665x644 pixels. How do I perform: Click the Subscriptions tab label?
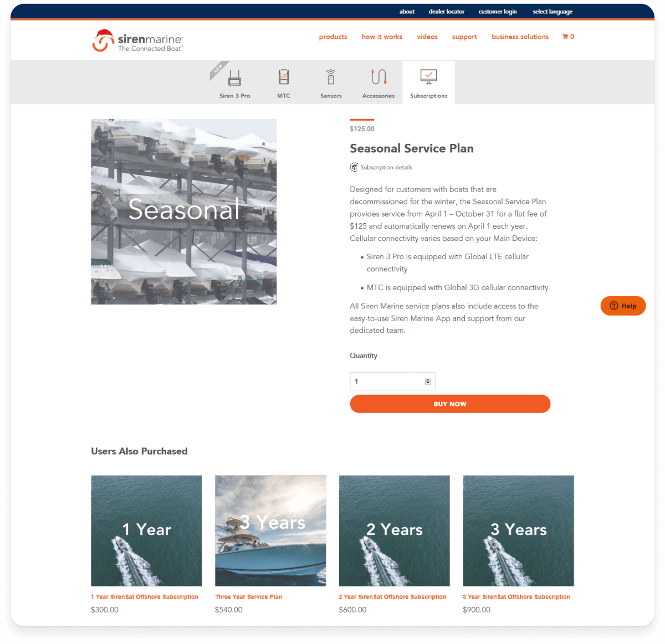tap(429, 96)
